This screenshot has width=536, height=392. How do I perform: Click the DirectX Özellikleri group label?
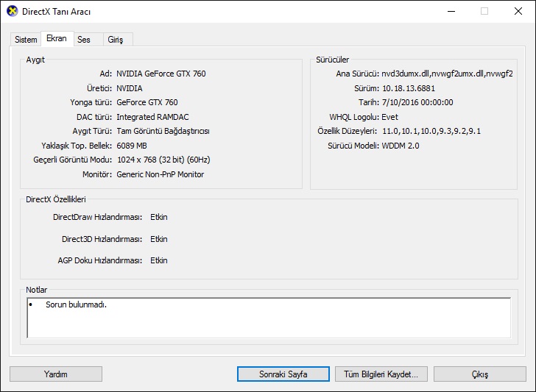[56, 199]
